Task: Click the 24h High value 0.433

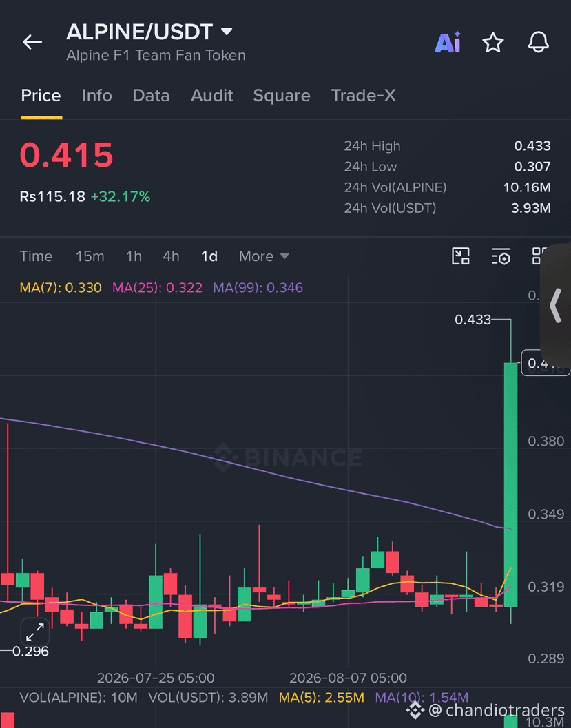Action: tap(532, 146)
